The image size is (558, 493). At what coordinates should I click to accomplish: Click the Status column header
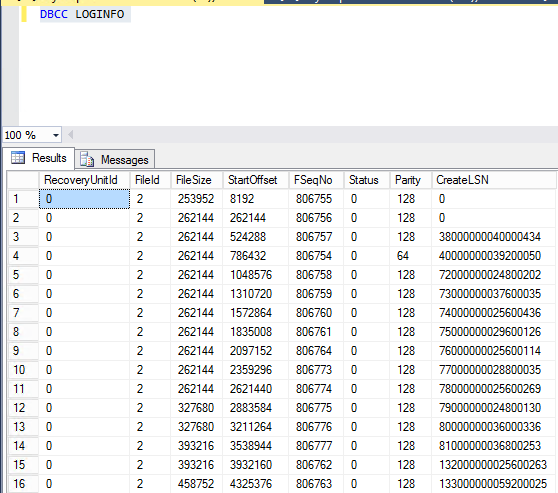point(367,180)
